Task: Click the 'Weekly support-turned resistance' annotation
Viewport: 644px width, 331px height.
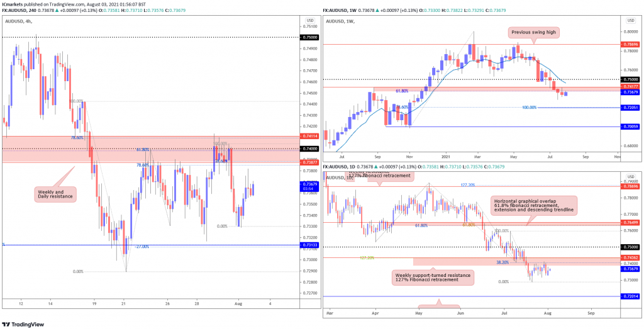Action: (433, 277)
